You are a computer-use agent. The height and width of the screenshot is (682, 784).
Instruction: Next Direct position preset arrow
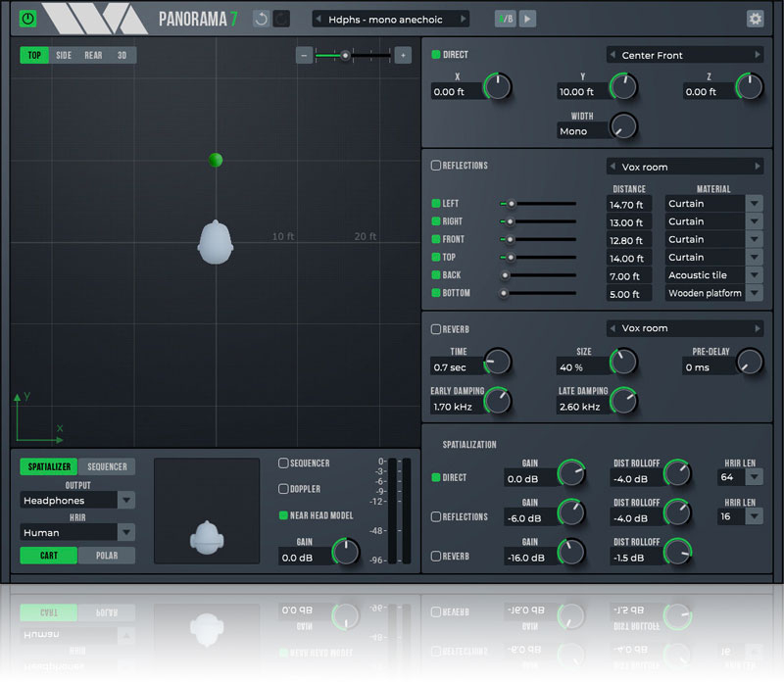(758, 55)
